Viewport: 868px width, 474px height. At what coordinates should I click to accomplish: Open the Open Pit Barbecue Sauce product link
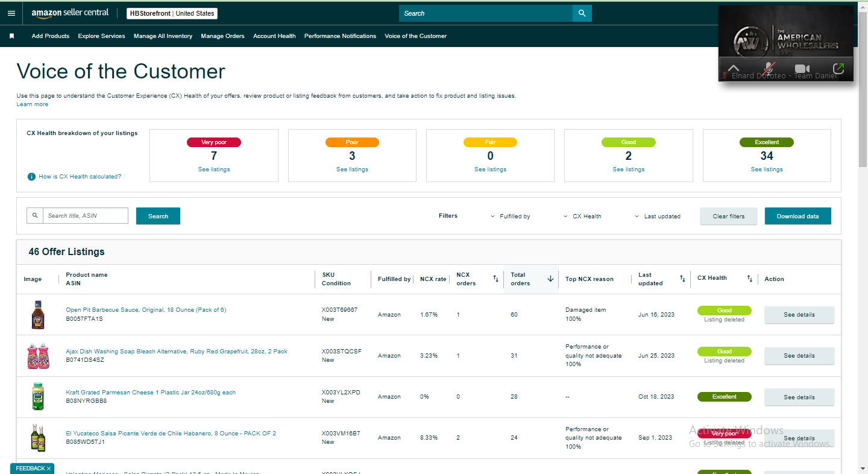coord(146,310)
